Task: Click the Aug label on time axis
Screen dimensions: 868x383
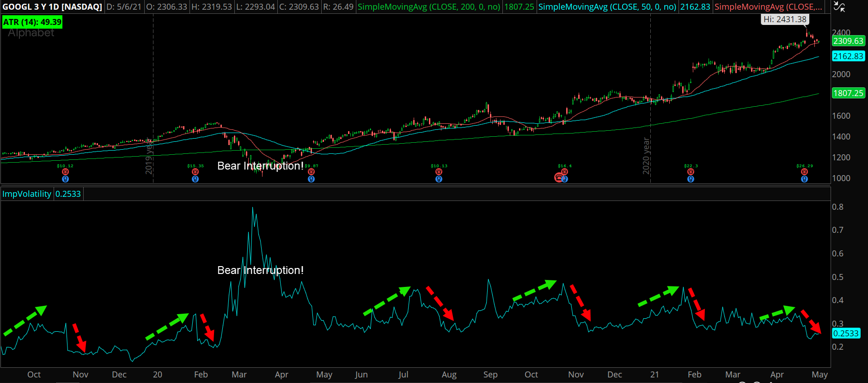Action: click(x=449, y=374)
